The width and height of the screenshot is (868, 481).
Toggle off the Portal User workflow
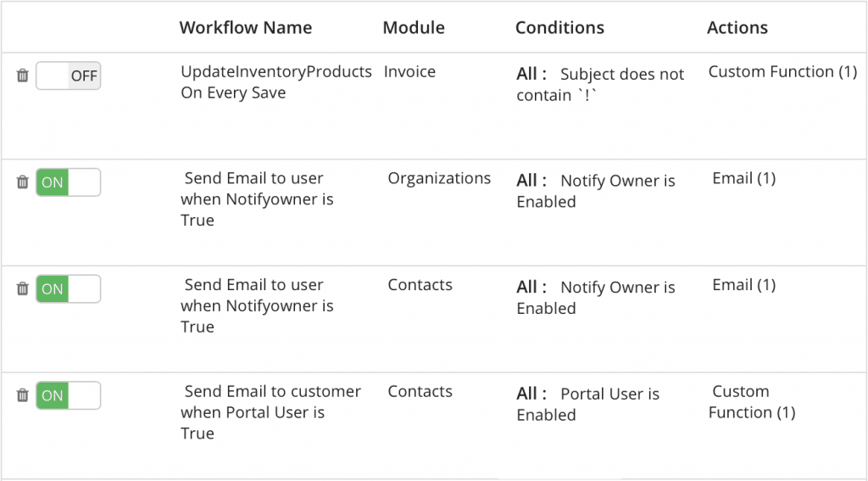pos(68,395)
